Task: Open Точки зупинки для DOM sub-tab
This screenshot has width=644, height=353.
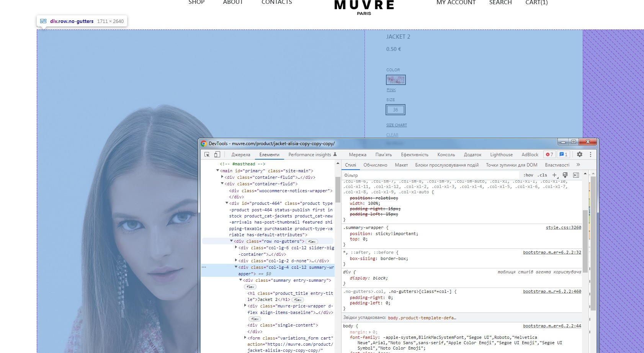Action: point(512,165)
